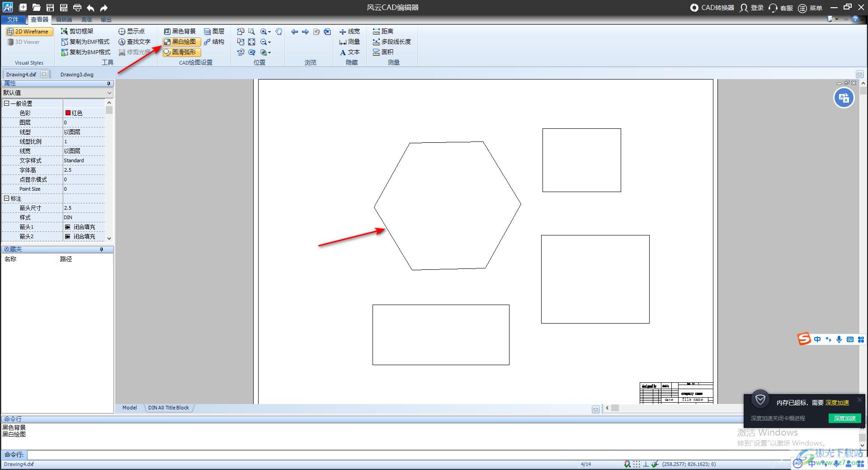Open a file via the folder icon

tap(37, 8)
